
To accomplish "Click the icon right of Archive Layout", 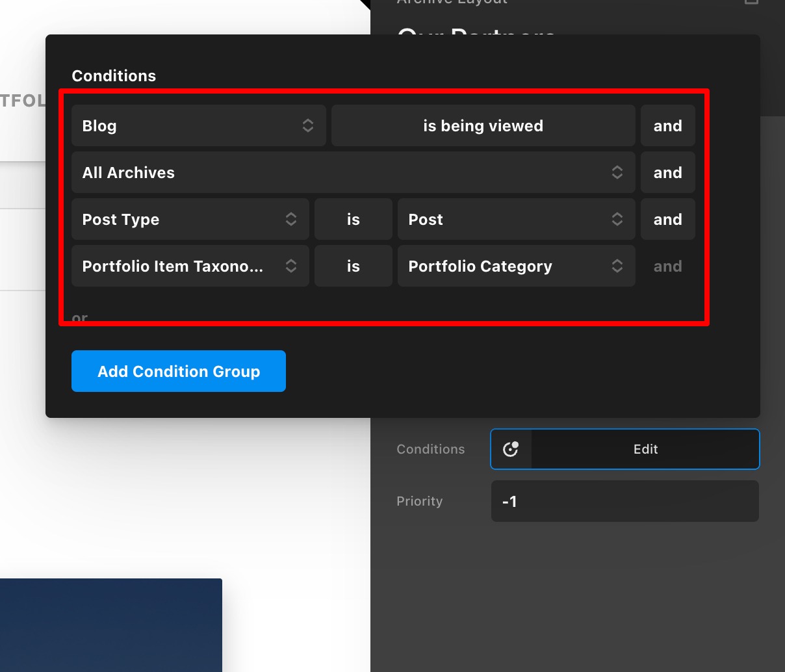I will (x=751, y=2).
